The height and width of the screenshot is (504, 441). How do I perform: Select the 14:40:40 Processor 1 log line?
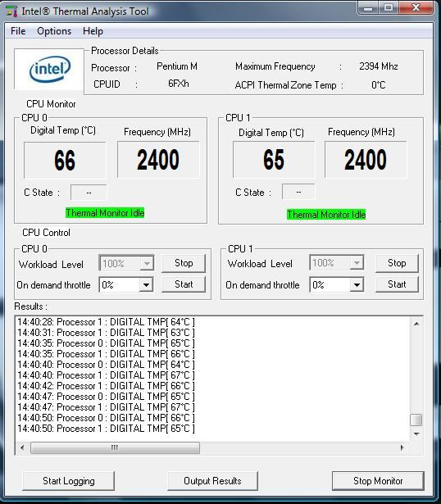tap(106, 375)
